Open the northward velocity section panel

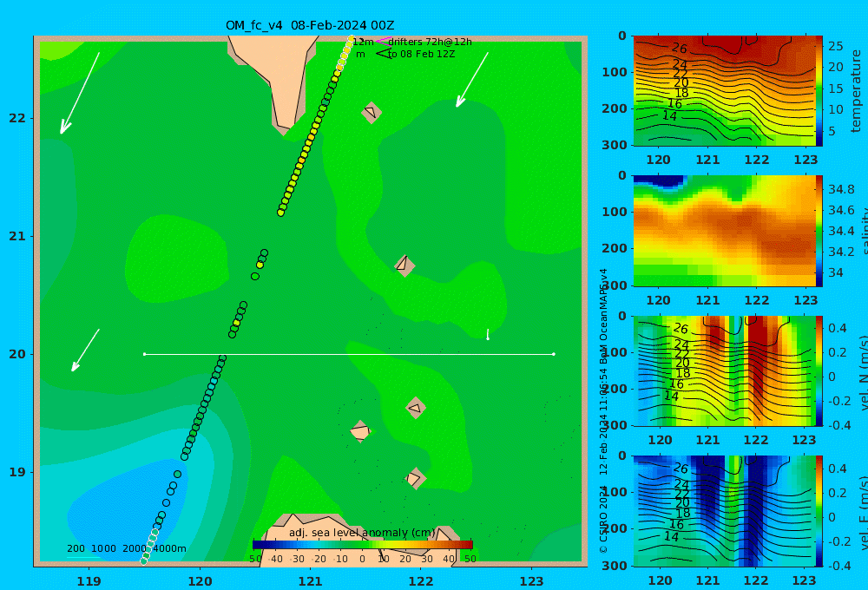(724, 370)
